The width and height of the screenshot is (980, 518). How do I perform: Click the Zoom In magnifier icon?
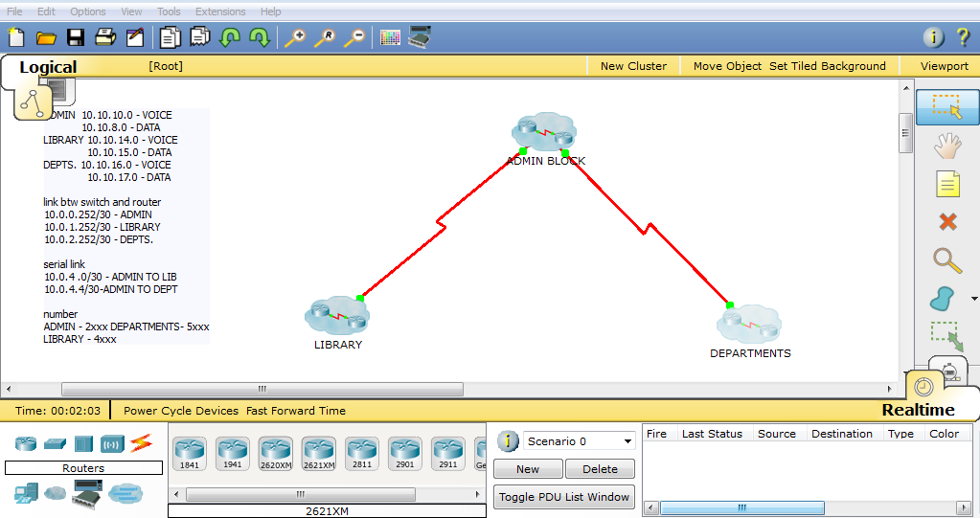click(295, 37)
